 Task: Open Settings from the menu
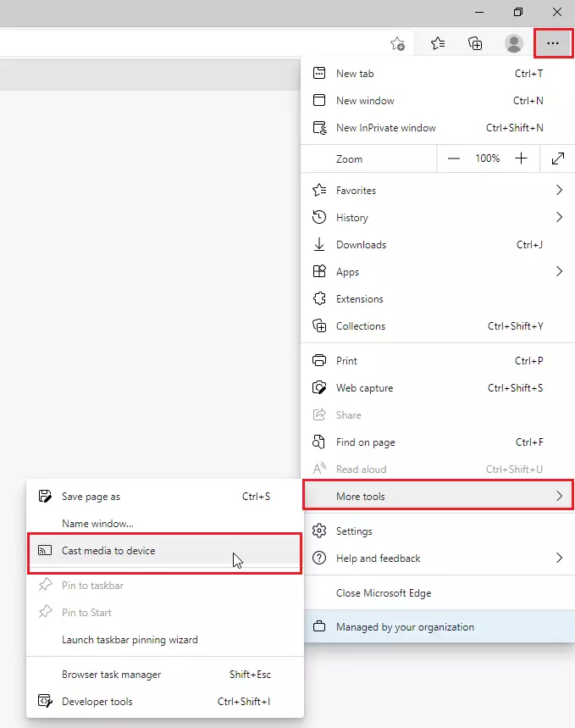pyautogui.click(x=438, y=531)
